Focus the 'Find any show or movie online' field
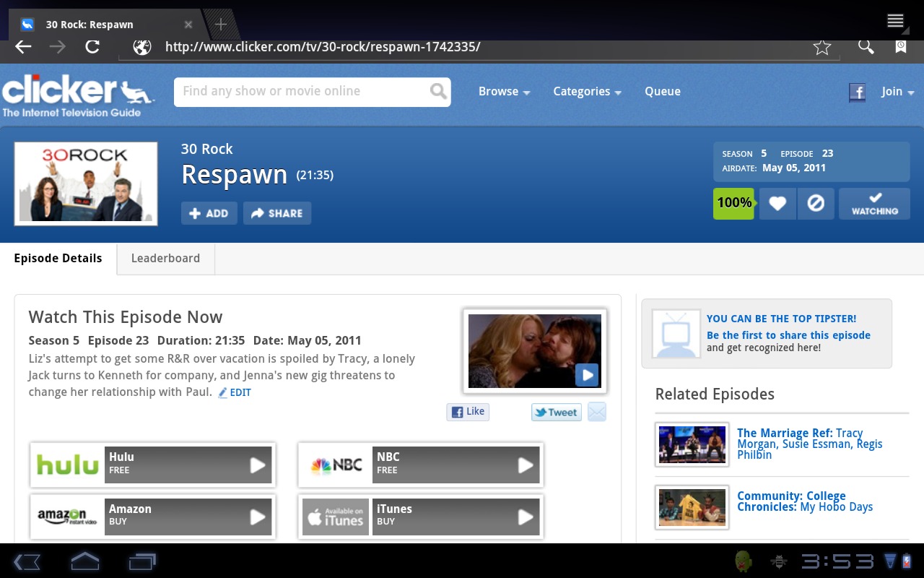This screenshot has height=578, width=924. 303,92
